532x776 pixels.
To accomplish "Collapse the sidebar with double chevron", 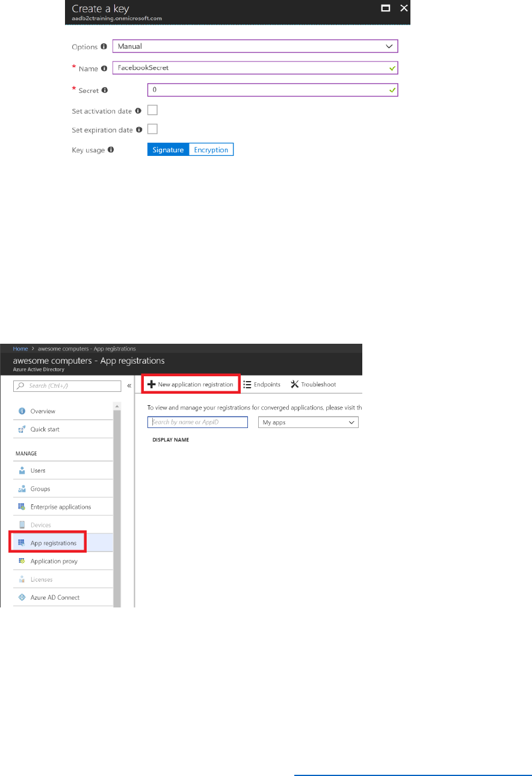I will (x=129, y=386).
